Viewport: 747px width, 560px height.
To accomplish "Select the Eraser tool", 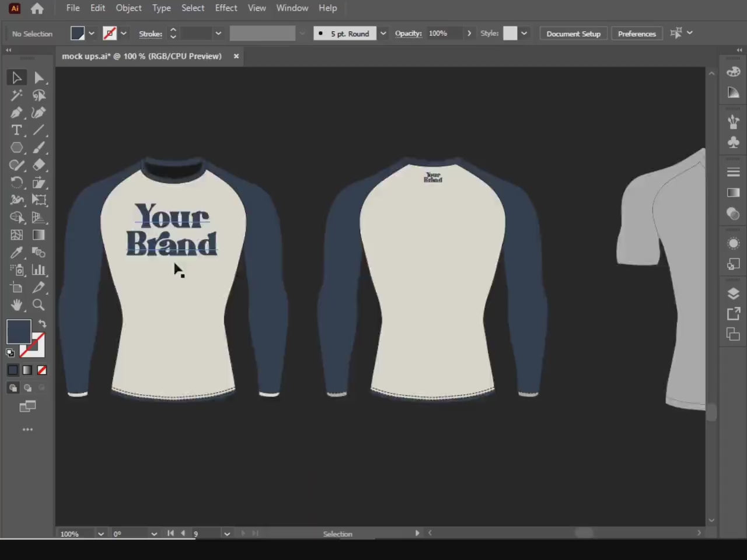I will click(x=39, y=165).
